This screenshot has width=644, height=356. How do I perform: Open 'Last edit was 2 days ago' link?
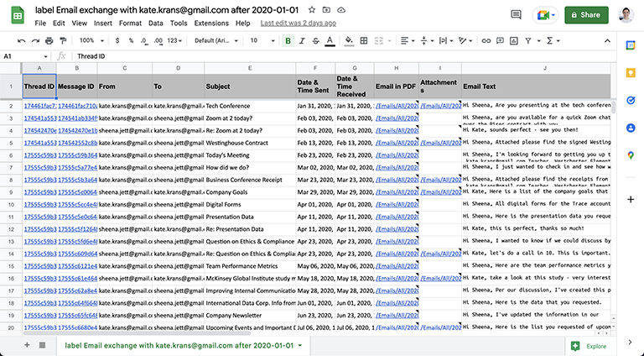coord(299,24)
